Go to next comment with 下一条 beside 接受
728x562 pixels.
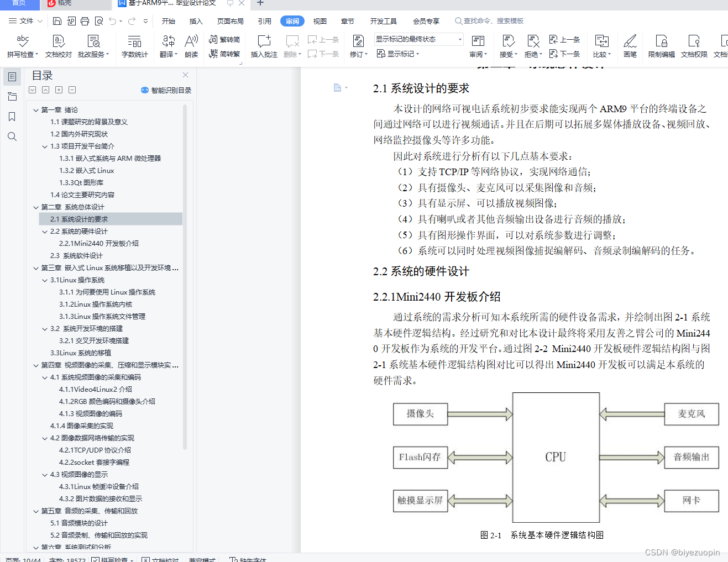564,54
